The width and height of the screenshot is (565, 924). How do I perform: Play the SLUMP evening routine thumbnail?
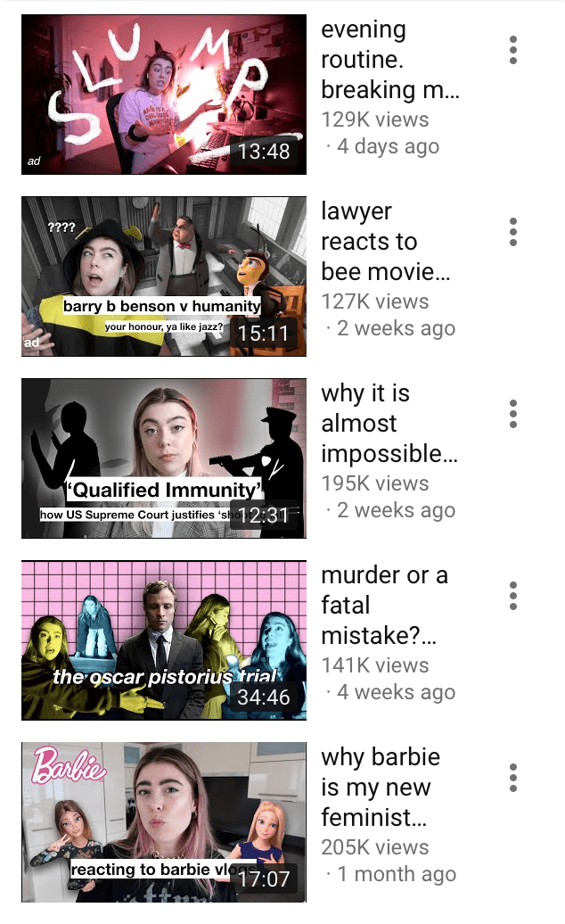(164, 95)
